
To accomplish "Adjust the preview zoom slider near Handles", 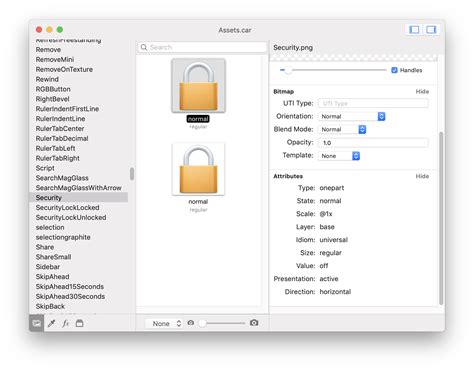I will point(333,70).
